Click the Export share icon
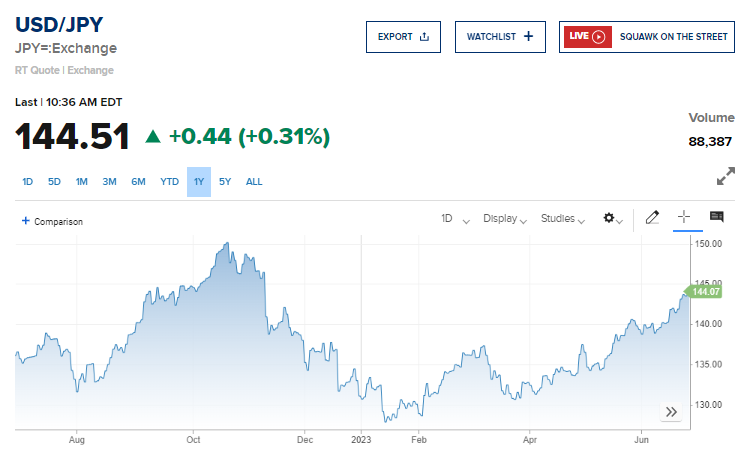This screenshot has height=460, width=746. (x=424, y=37)
